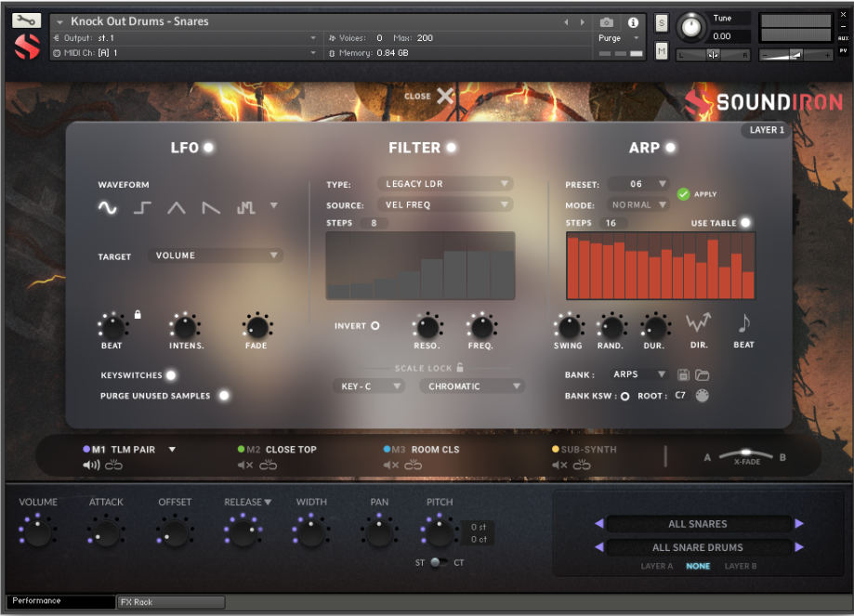Open an arp bank via the folder icon

coord(703,374)
